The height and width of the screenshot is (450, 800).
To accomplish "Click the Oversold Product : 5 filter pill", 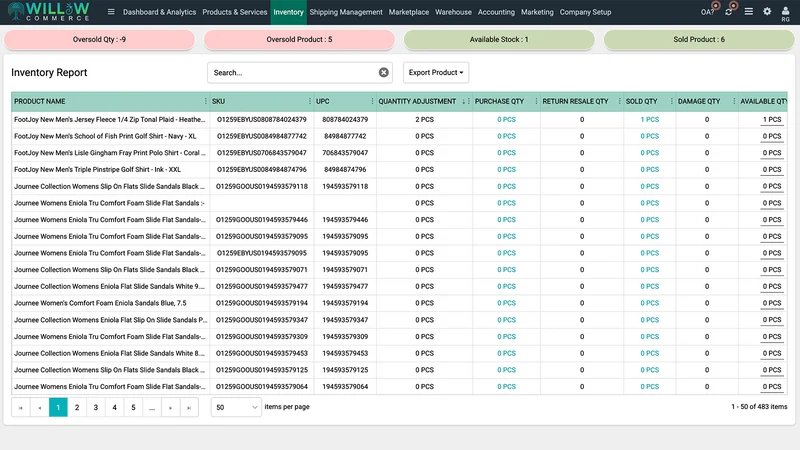I will (299, 39).
